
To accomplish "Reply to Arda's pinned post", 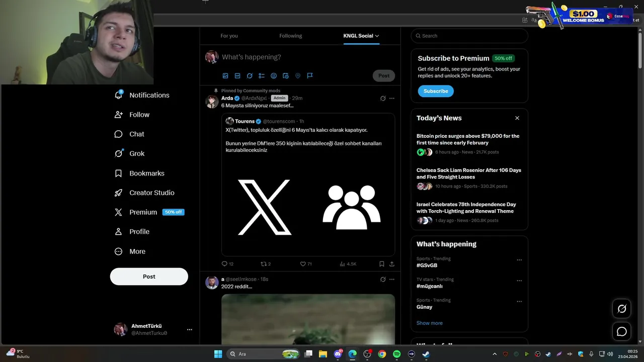I will click(227, 264).
